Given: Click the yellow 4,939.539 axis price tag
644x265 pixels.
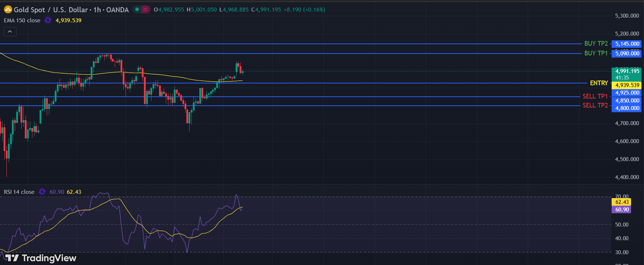Looking at the screenshot, I should click(627, 85).
